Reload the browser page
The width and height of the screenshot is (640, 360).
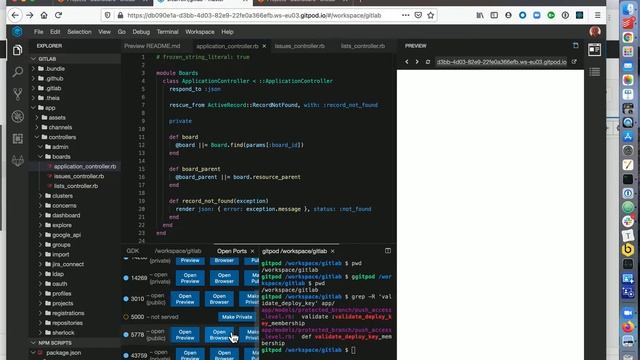coord(58,15)
